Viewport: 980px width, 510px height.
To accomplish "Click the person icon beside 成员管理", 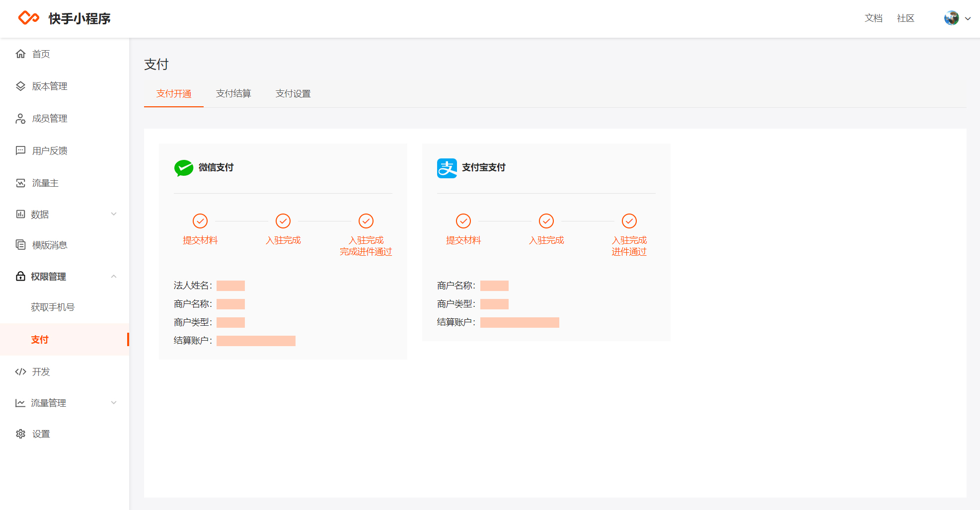I will [20, 118].
